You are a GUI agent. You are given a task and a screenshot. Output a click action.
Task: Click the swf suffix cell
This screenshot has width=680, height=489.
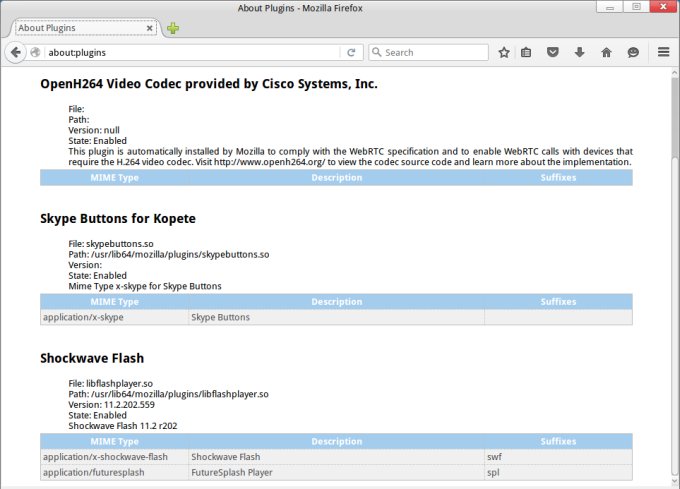click(559, 457)
